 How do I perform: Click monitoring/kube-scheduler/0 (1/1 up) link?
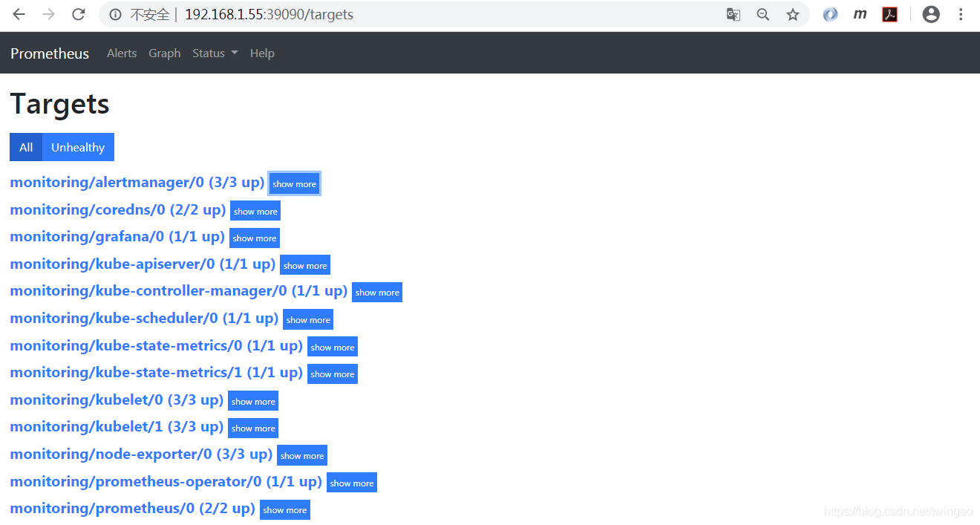click(144, 318)
